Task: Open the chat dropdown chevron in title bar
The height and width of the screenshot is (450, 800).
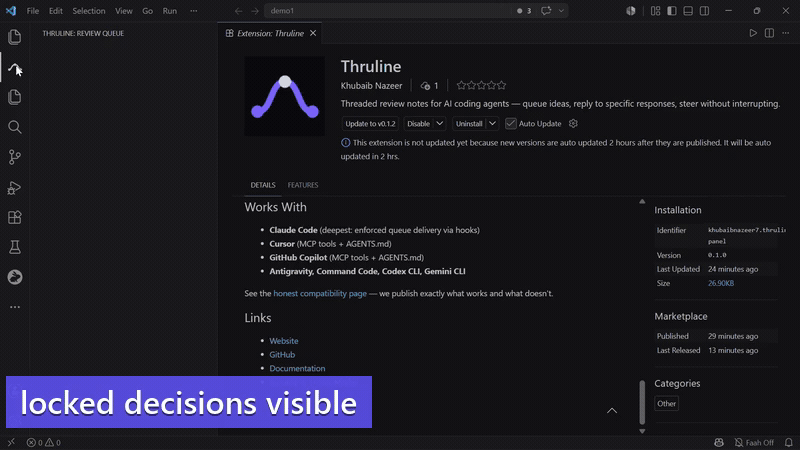Action: click(x=561, y=11)
